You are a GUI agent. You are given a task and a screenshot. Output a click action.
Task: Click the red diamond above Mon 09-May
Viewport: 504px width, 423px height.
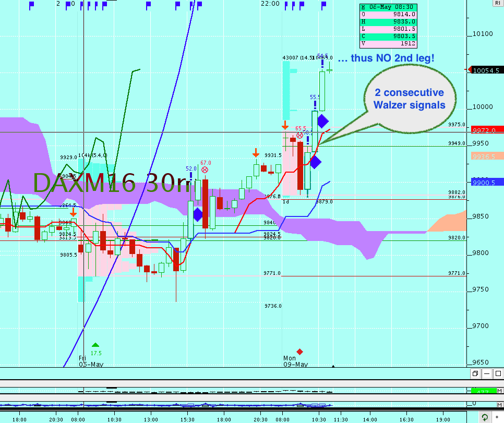tap(299, 352)
